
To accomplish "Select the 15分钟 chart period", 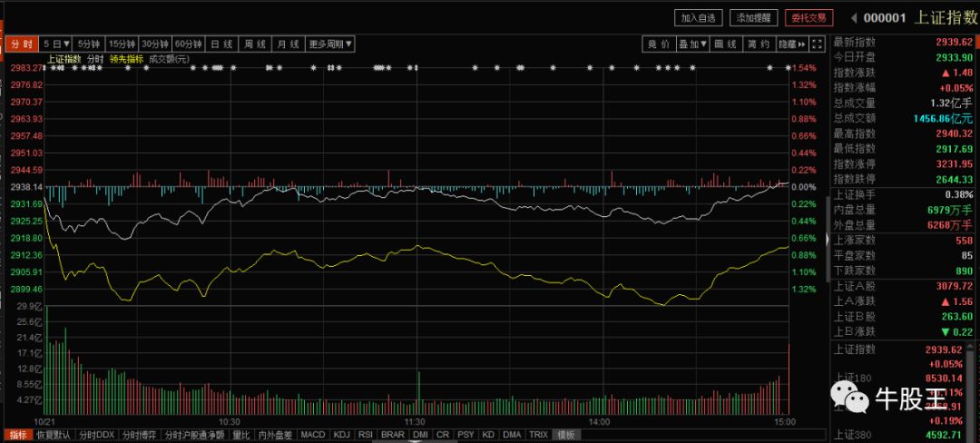I will click(x=122, y=44).
